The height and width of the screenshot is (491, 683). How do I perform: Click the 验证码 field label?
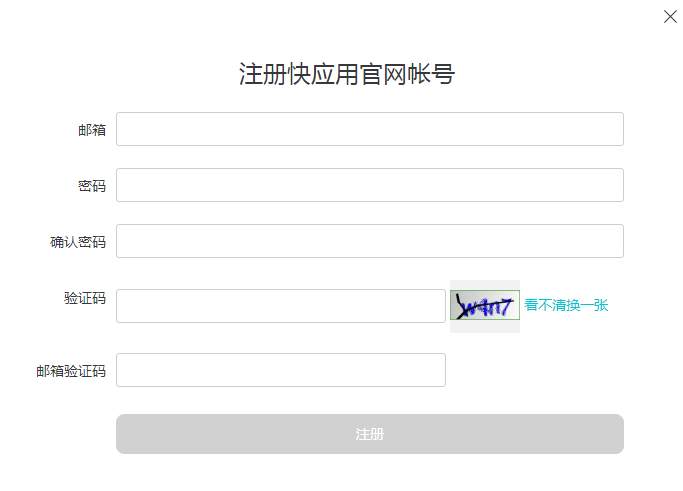(85, 298)
